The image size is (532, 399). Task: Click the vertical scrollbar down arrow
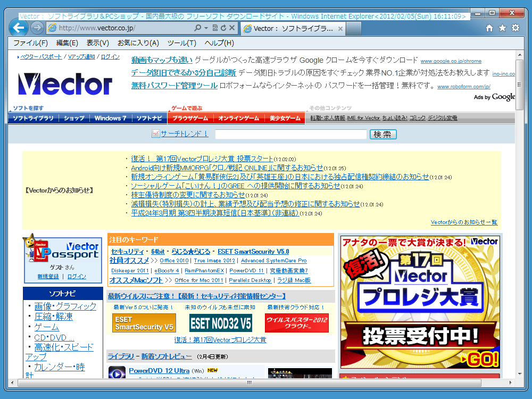tap(519, 374)
